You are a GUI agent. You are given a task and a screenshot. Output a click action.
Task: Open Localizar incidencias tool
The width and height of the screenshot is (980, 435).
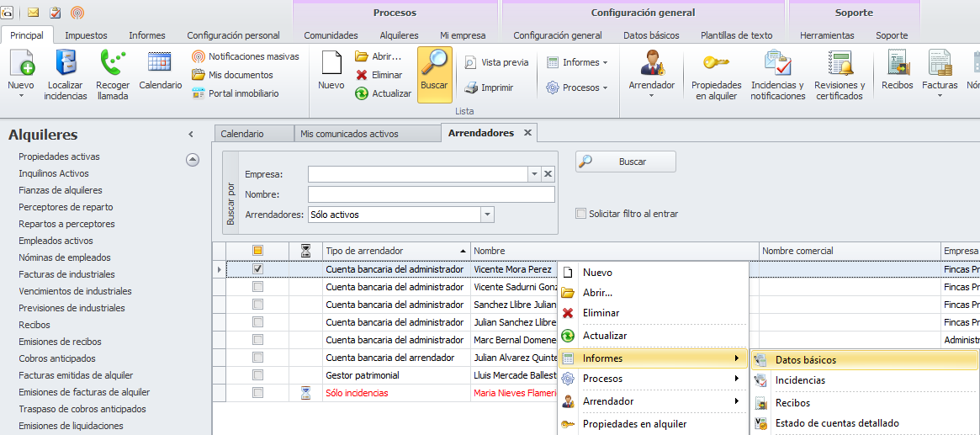tap(66, 74)
